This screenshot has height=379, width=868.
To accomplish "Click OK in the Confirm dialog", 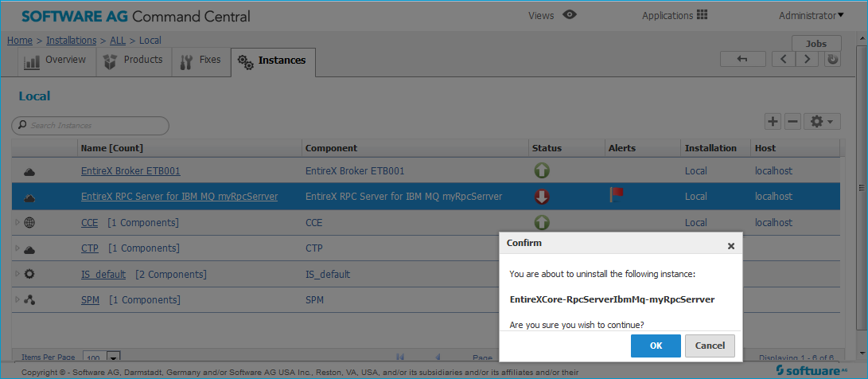I will pyautogui.click(x=656, y=346).
